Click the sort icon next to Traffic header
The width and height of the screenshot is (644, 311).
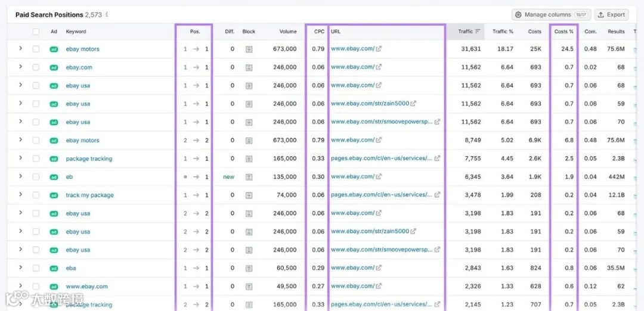click(x=478, y=31)
